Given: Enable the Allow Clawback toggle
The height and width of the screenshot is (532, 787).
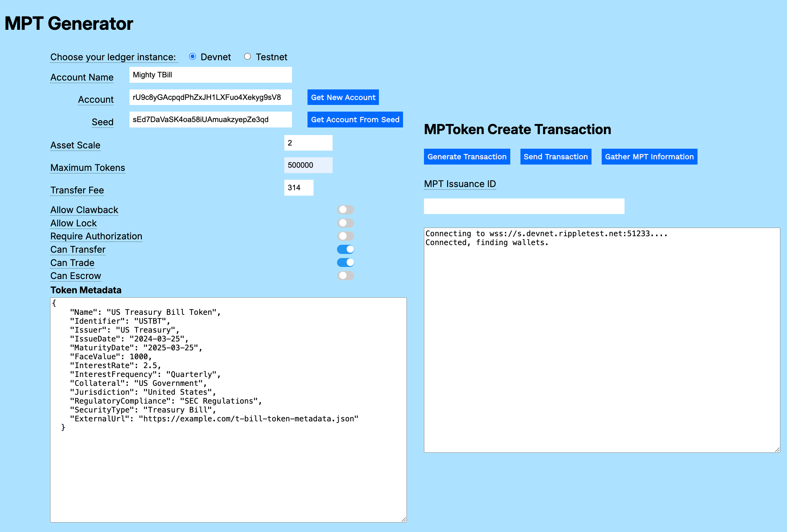Looking at the screenshot, I should tap(345, 210).
